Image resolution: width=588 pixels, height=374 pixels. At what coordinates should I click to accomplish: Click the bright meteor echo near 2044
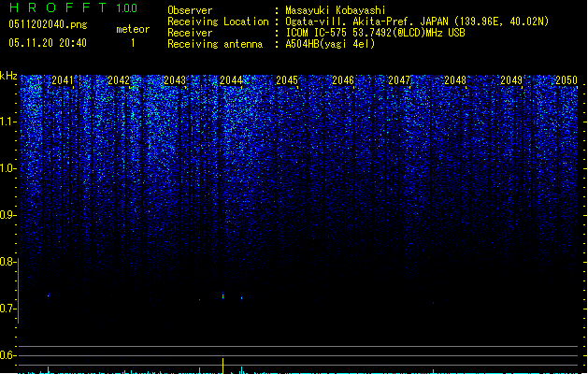pyautogui.click(x=223, y=296)
